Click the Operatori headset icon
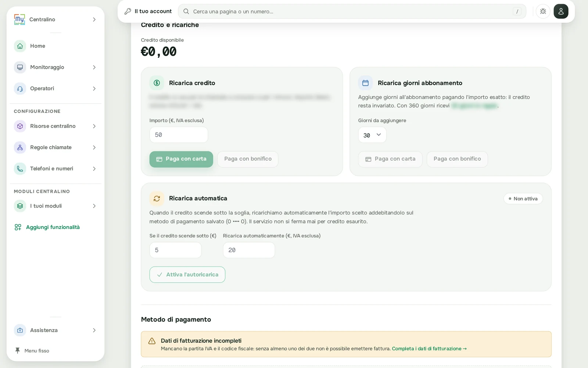The image size is (588, 368). [x=20, y=89]
